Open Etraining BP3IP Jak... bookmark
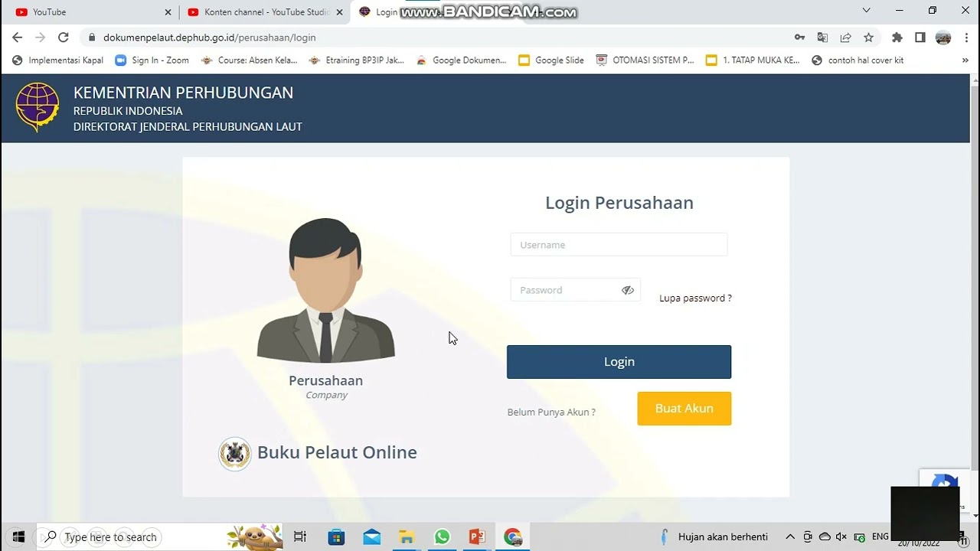980x551 pixels. [356, 60]
